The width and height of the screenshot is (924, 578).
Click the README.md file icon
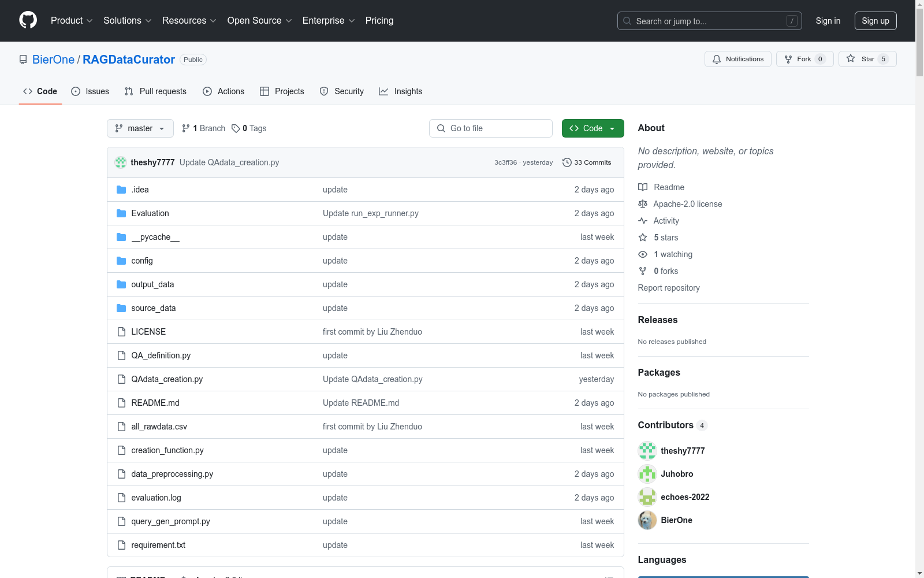[x=121, y=403]
